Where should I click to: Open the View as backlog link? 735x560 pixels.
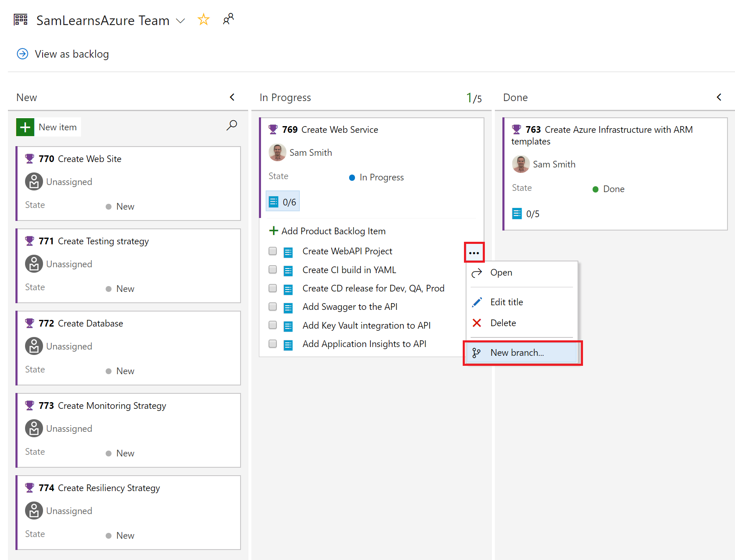pos(72,54)
